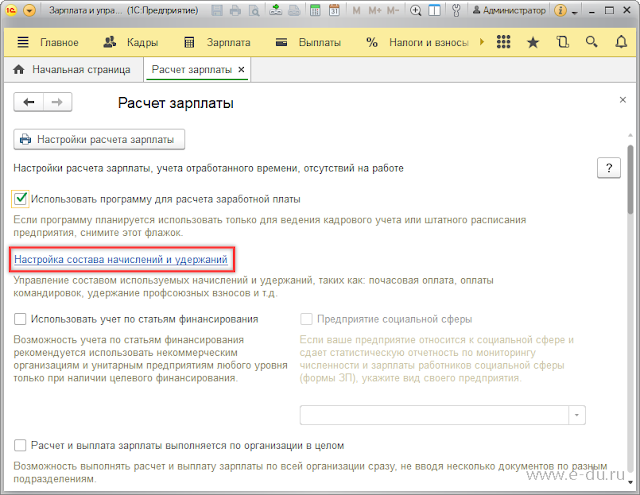
Task: Click the enterprise type input field
Action: [x=434, y=415]
